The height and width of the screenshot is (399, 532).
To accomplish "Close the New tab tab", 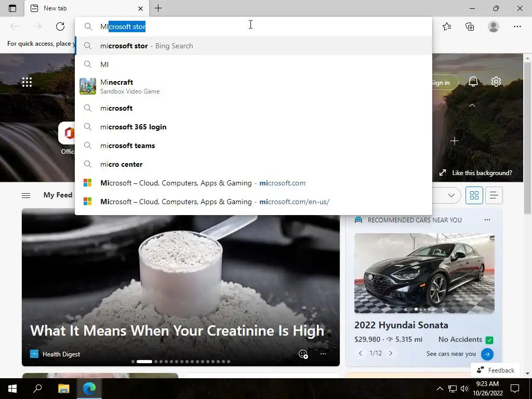I will tap(140, 8).
